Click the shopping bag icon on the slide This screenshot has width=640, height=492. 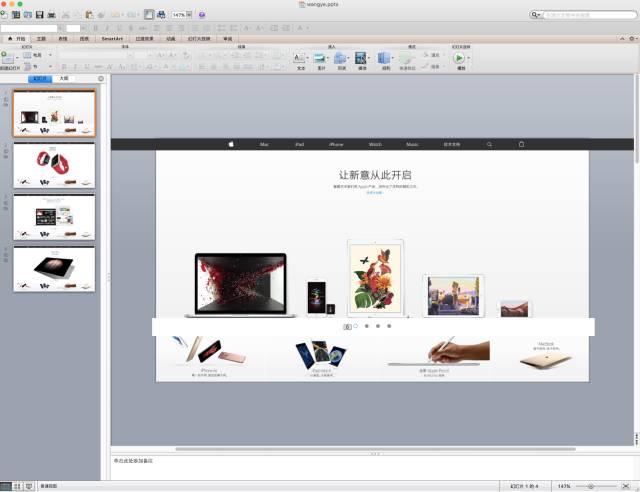[521, 144]
